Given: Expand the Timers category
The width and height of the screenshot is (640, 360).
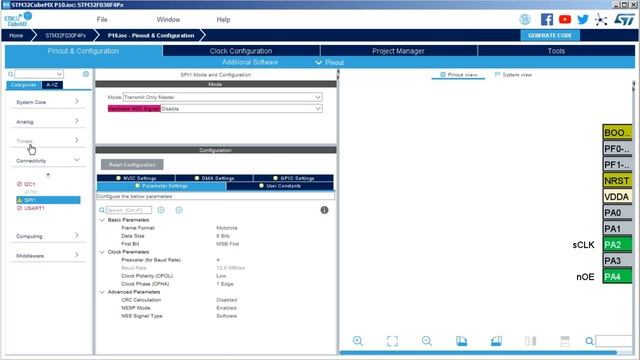Looking at the screenshot, I should (48, 141).
